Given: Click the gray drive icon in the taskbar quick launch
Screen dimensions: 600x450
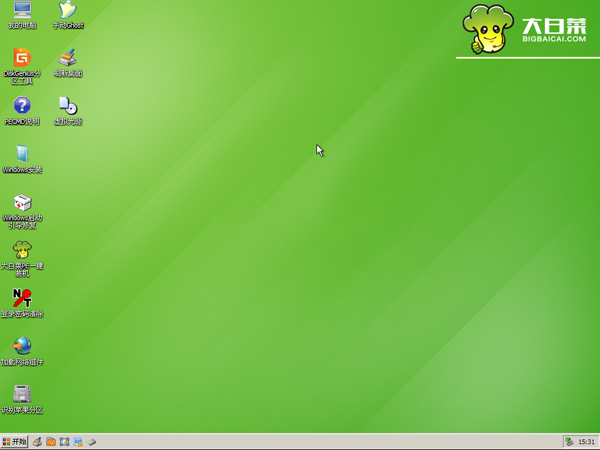Looking at the screenshot, I should 92,442.
